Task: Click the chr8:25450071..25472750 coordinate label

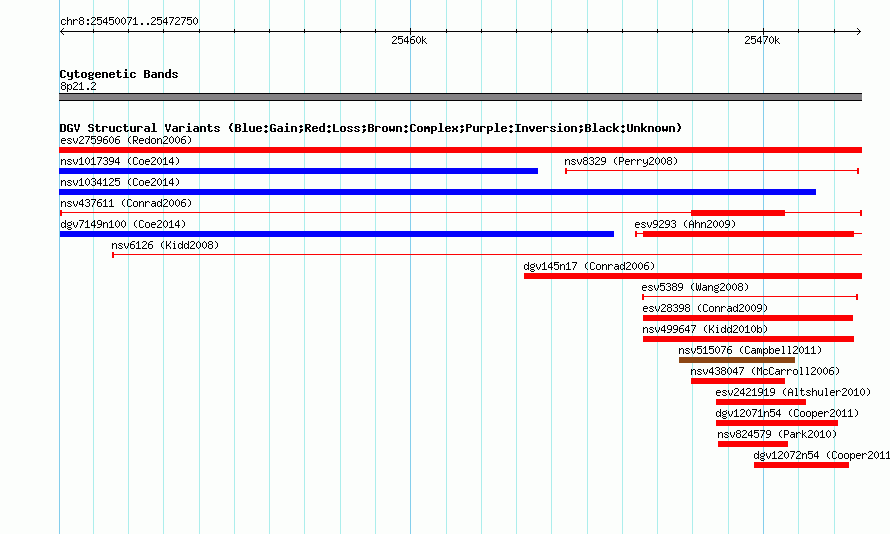Action: coord(129,21)
